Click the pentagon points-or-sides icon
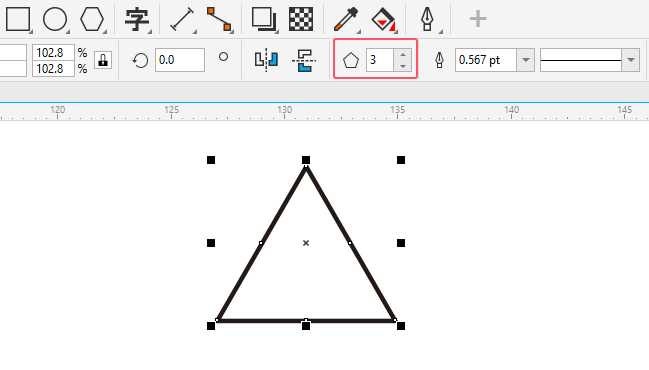Image resolution: width=649 pixels, height=370 pixels. [351, 60]
